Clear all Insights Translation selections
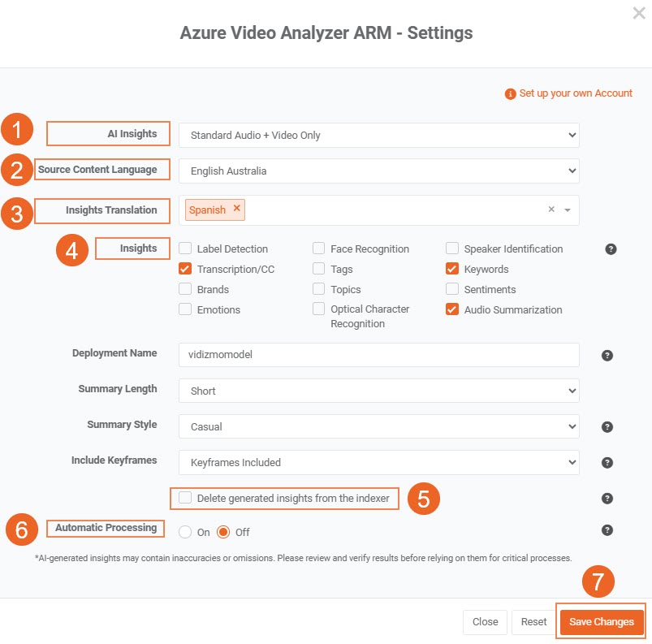The width and height of the screenshot is (652, 644). (x=551, y=210)
